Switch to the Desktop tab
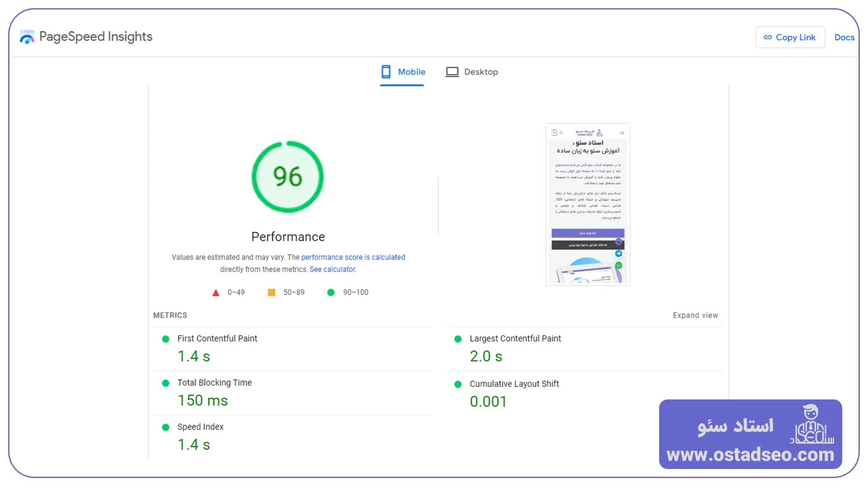This screenshot has width=868, height=488. (472, 72)
